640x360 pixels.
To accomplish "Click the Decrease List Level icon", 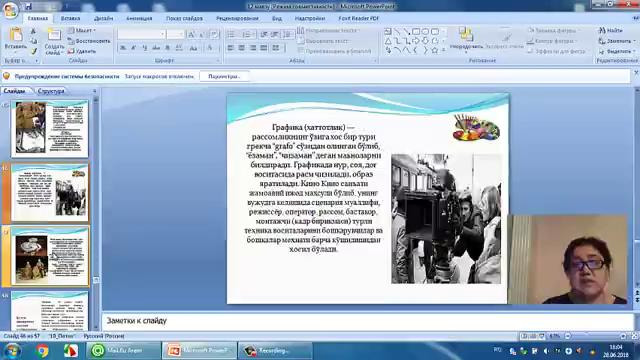I will coord(264,34).
